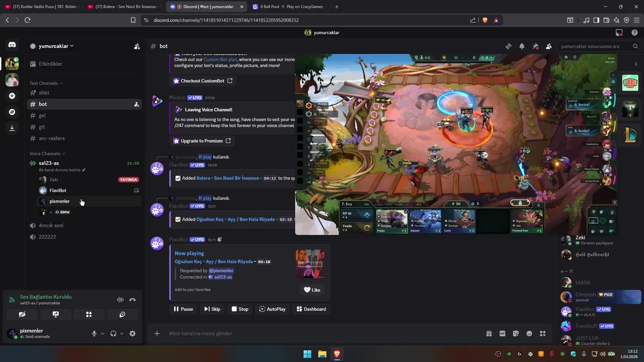Screen dimensions: 644x362
Task: Open the Discord inbox icon
Action: tap(619, 33)
